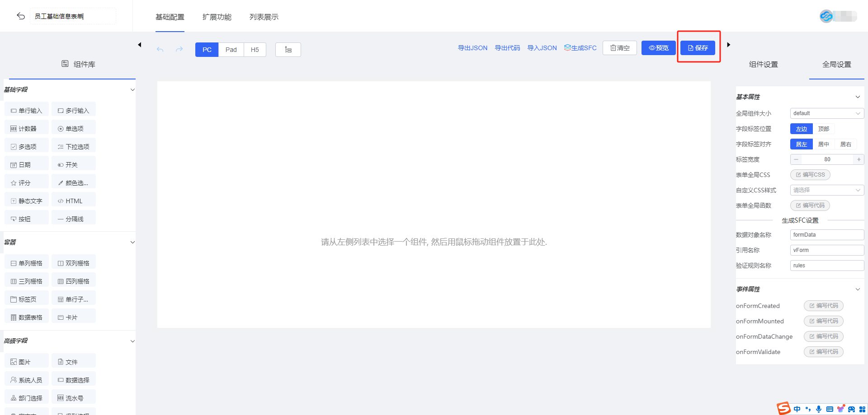Click the Sogou input method icon

(x=783, y=408)
